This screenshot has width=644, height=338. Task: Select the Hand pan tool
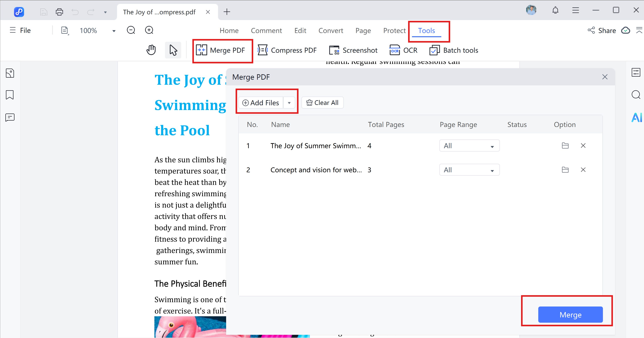(151, 50)
